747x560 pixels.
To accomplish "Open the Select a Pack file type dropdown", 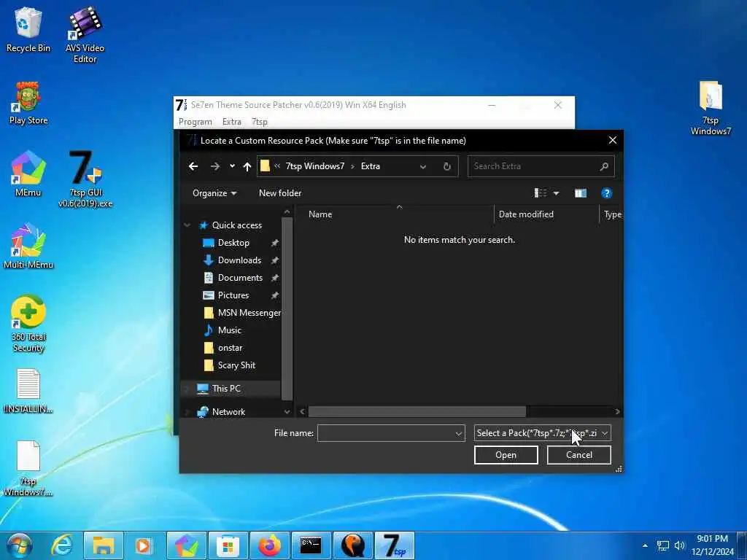I will click(542, 433).
